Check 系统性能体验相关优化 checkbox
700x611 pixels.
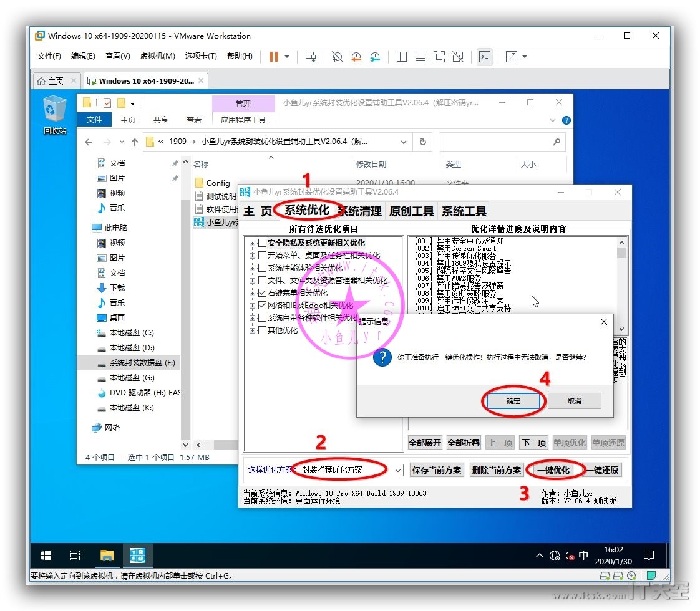[x=263, y=268]
